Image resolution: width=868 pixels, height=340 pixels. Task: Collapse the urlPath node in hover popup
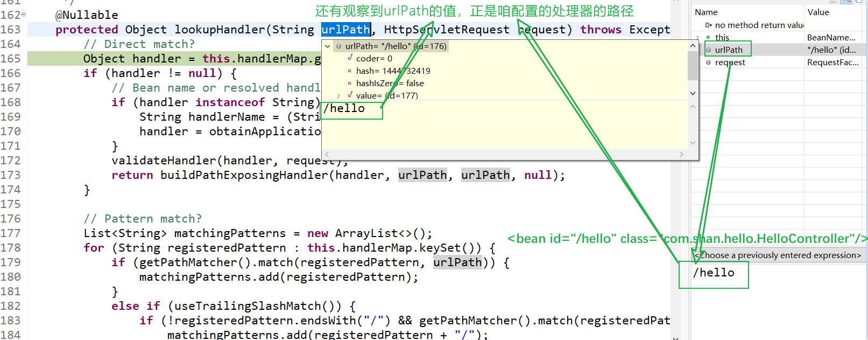pyautogui.click(x=327, y=46)
